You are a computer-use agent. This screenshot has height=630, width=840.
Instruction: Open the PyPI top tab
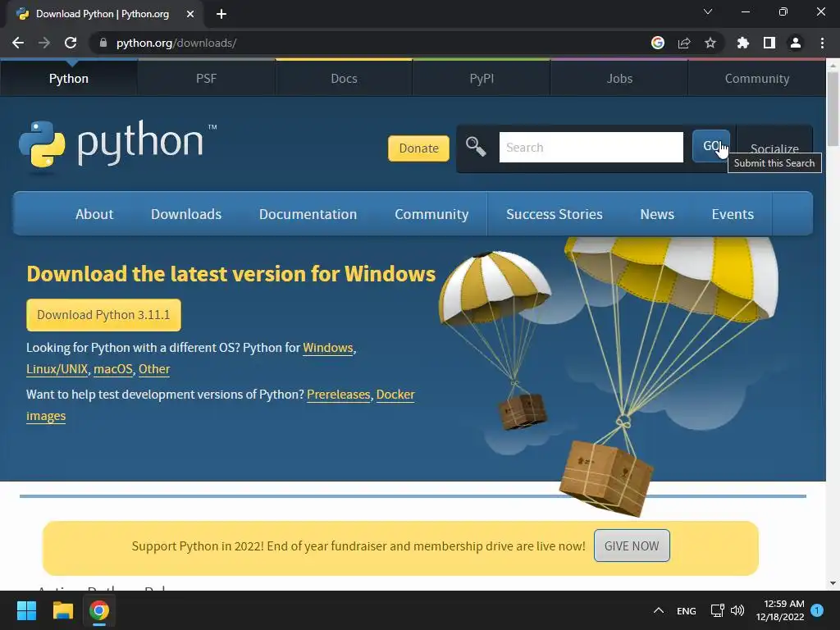coord(482,78)
